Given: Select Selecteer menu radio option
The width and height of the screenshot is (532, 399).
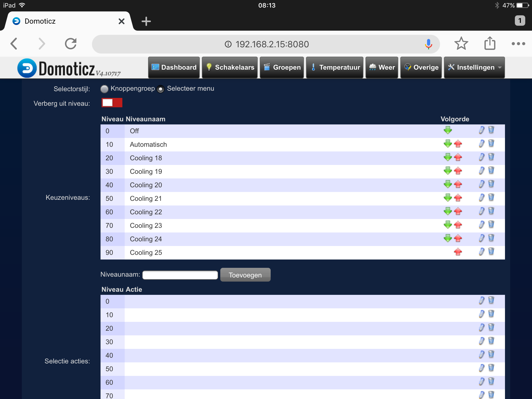Looking at the screenshot, I should [161, 89].
